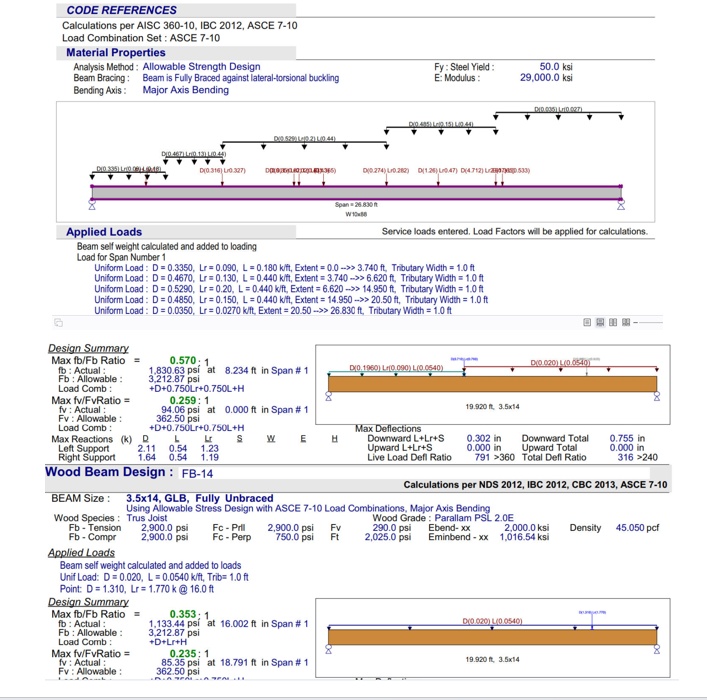Select the fb actual value 1,133.44 psi
Image resolution: width=707 pixels, height=700 pixels.
[174, 623]
